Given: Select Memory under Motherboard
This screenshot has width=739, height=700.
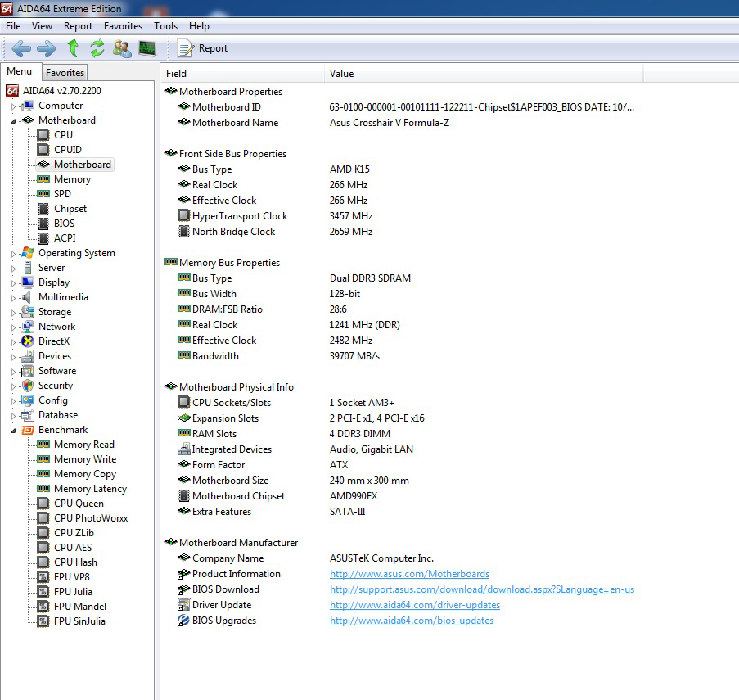Looking at the screenshot, I should (72, 179).
